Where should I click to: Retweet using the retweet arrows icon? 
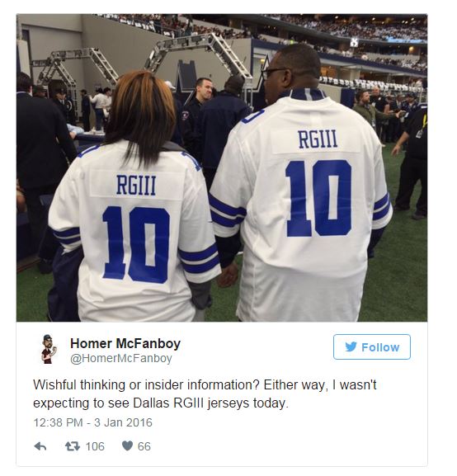click(73, 446)
